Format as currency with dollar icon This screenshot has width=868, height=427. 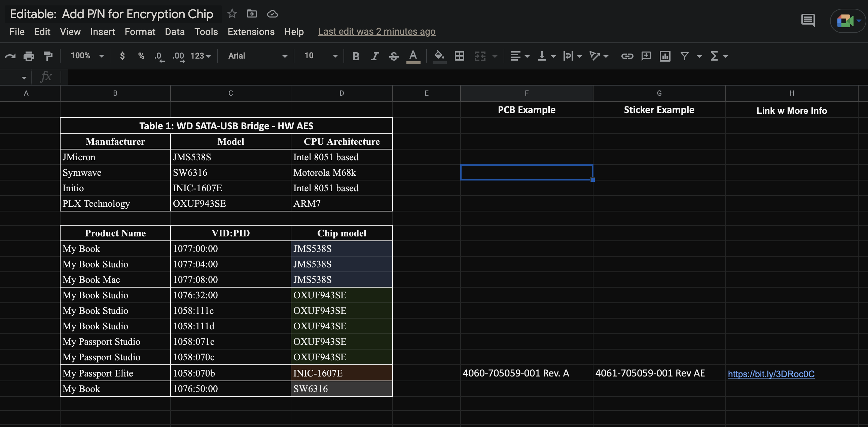122,56
